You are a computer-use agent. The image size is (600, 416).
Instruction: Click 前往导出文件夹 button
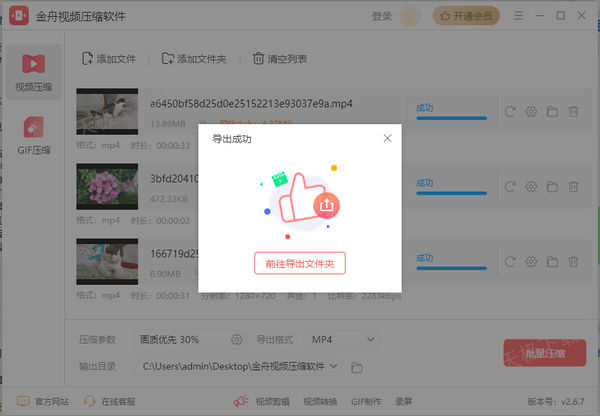tap(300, 263)
